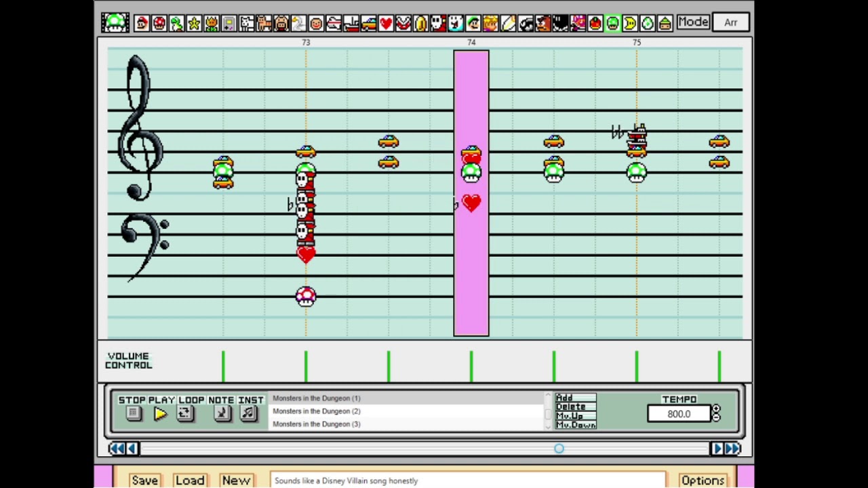
Task: Click the Save button
Action: tap(144, 480)
